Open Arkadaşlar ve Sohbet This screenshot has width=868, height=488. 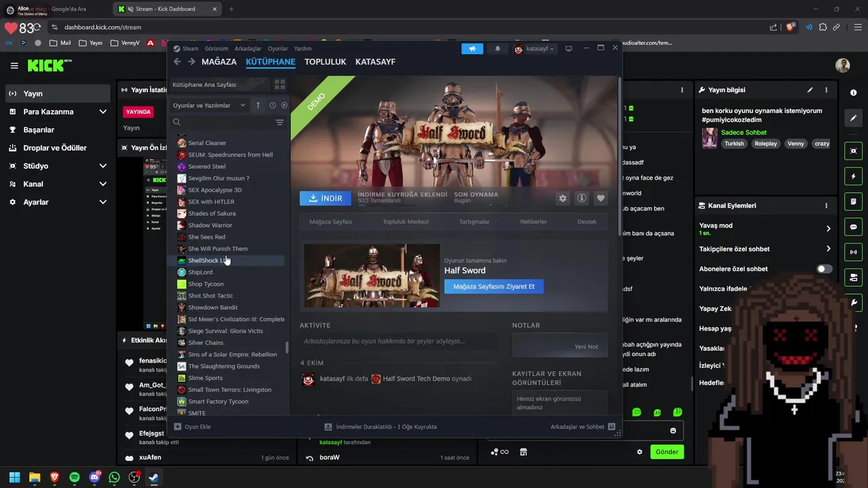pyautogui.click(x=583, y=427)
